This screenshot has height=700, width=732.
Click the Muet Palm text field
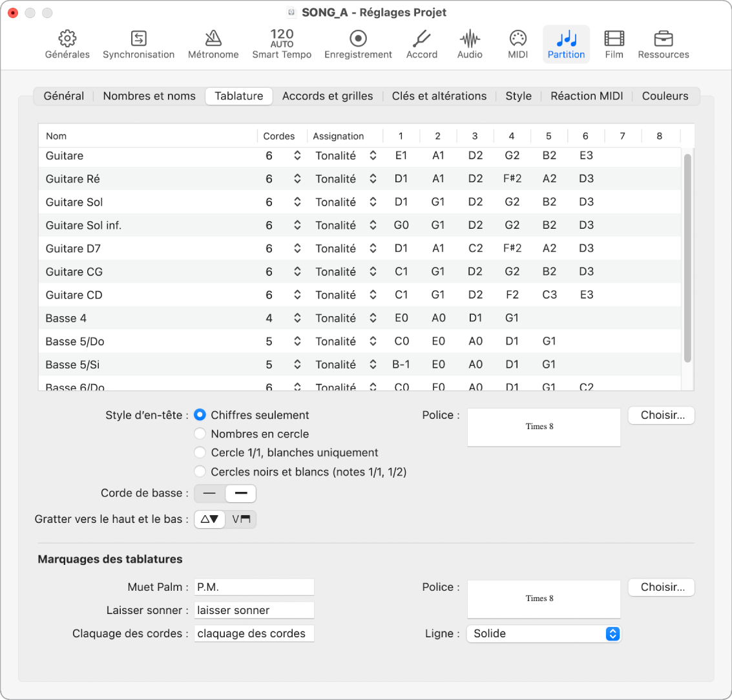click(254, 587)
